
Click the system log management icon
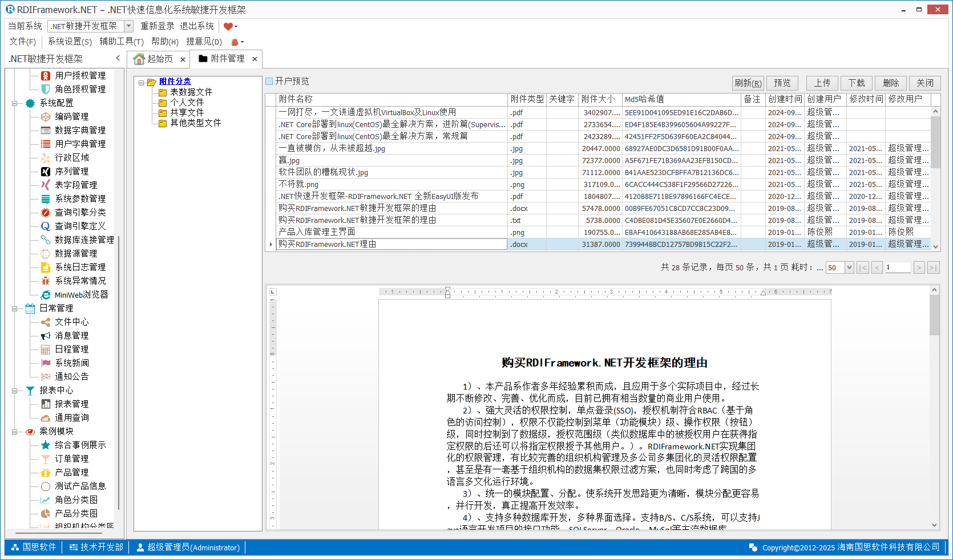[46, 267]
